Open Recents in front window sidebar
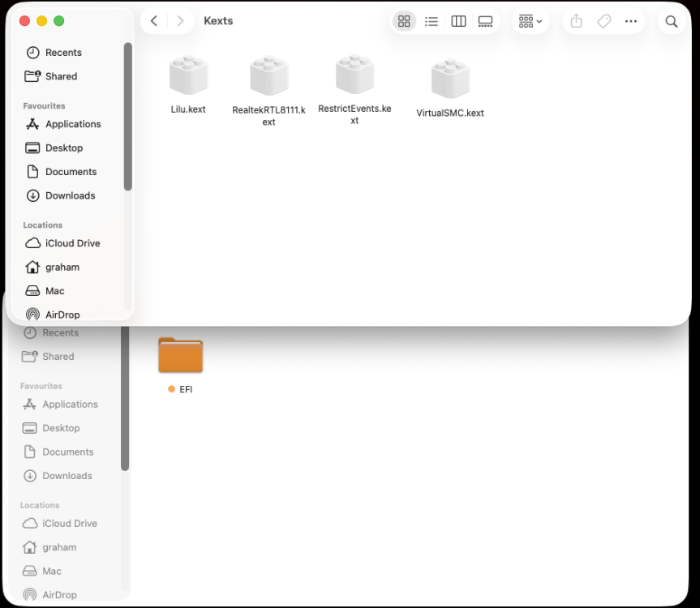 tap(63, 53)
